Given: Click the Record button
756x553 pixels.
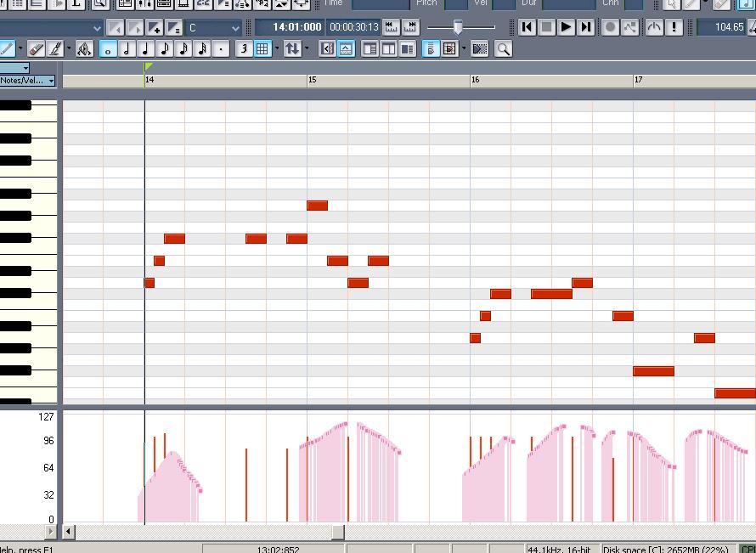Looking at the screenshot, I should pos(611,27).
